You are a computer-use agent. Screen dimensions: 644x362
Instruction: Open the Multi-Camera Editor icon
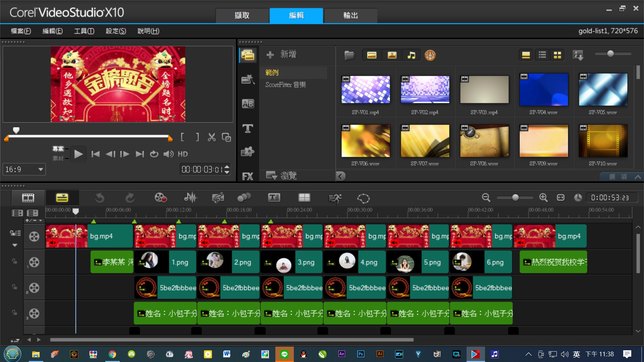click(305, 198)
